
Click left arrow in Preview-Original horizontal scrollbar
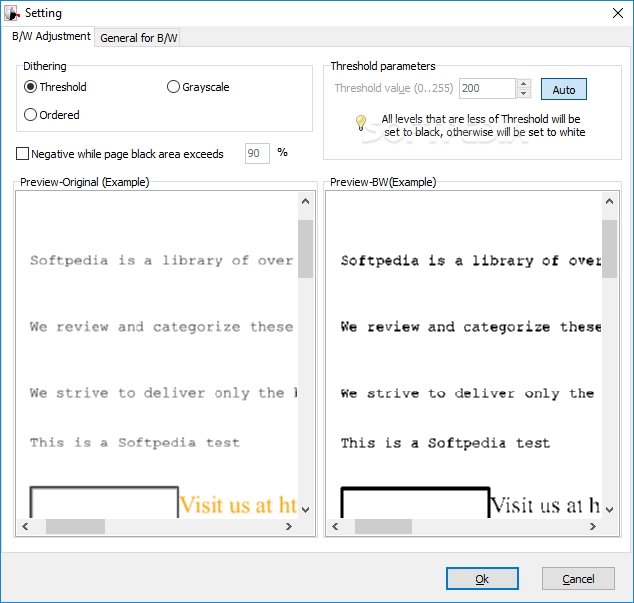pyautogui.click(x=25, y=526)
